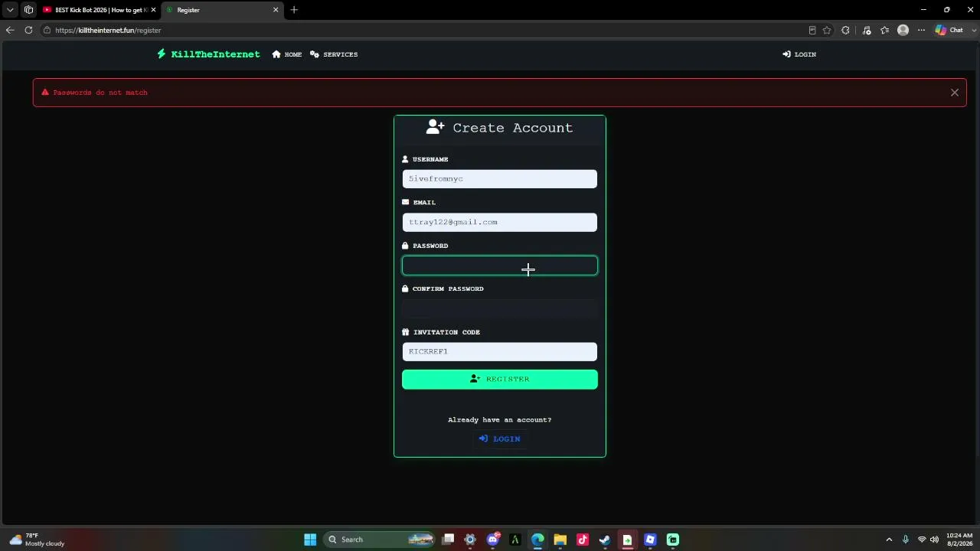Screen dimensions: 980x551
Task: Open Microsoft Edge on the taskbar
Action: (x=537, y=540)
